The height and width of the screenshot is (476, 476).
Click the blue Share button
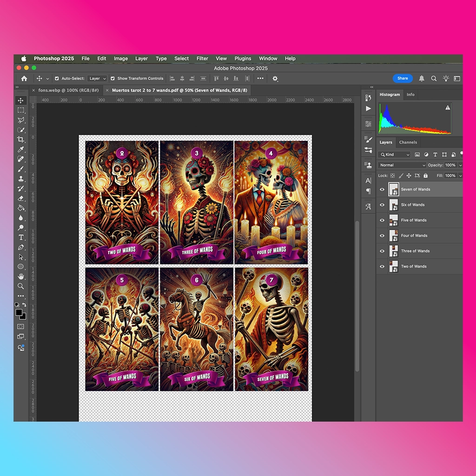(x=403, y=78)
